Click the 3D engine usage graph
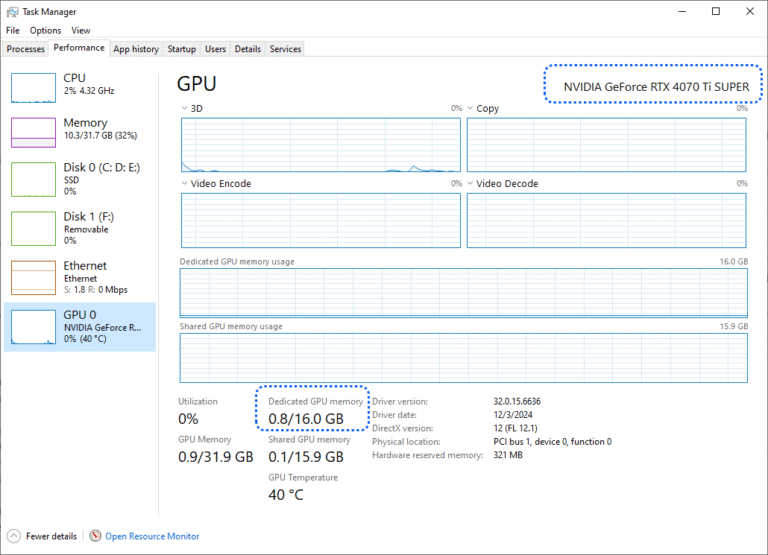768x555 pixels. tap(321, 145)
